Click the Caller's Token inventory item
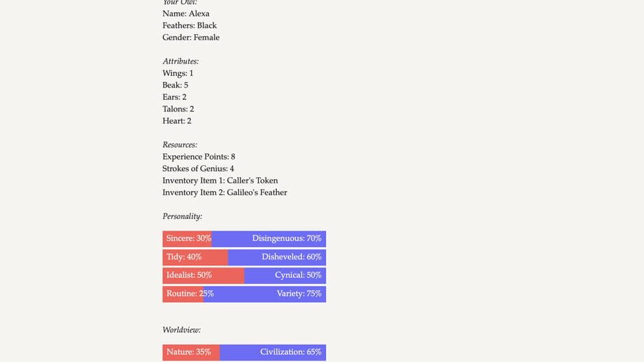This screenshot has height=362, width=644. [x=220, y=181]
